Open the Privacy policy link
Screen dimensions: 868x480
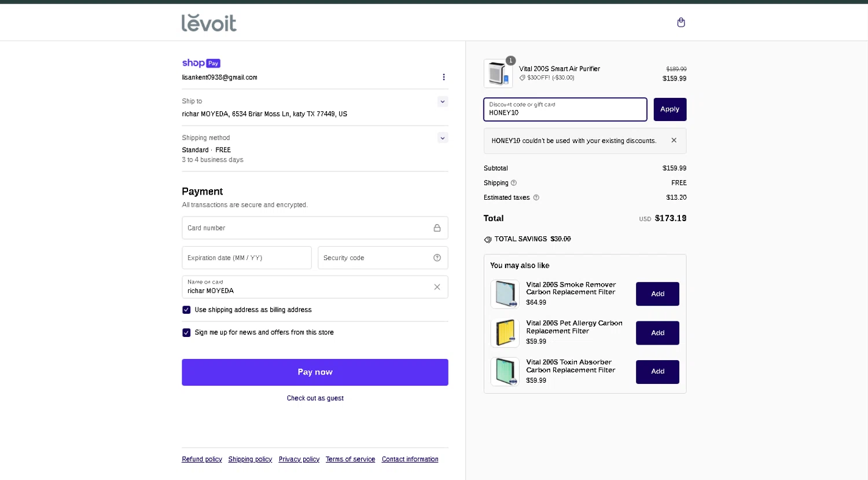[299, 459]
